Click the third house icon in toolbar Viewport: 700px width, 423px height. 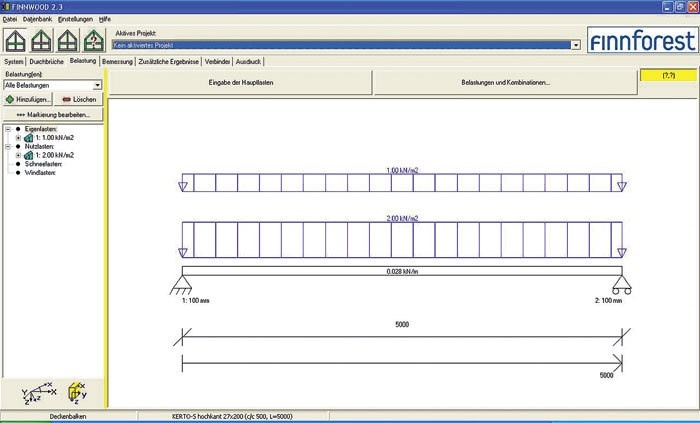67,41
